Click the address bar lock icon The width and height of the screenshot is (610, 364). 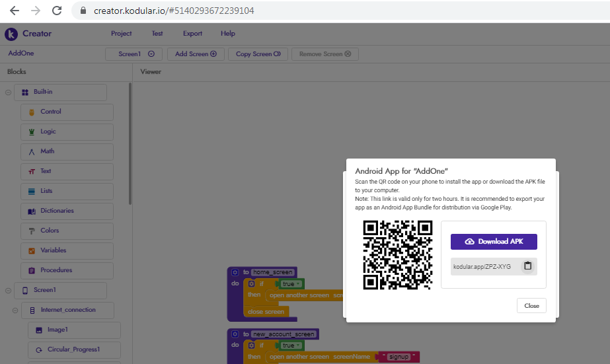[x=83, y=11]
